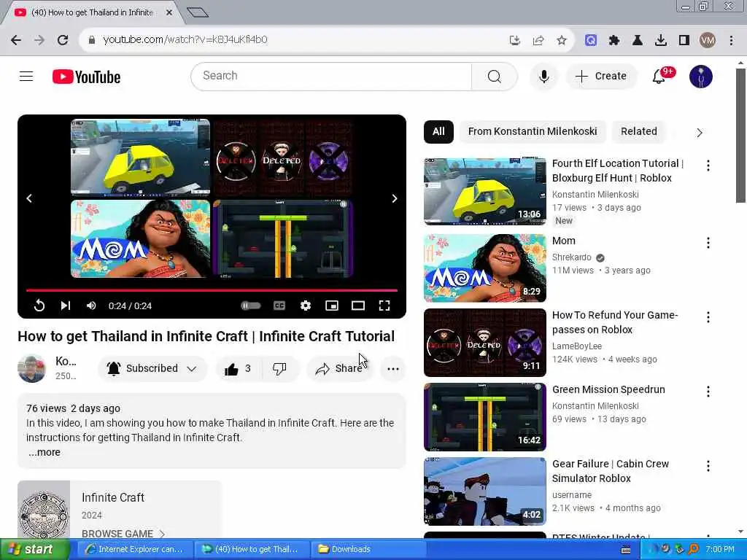Click the video progress bar

pos(212,289)
